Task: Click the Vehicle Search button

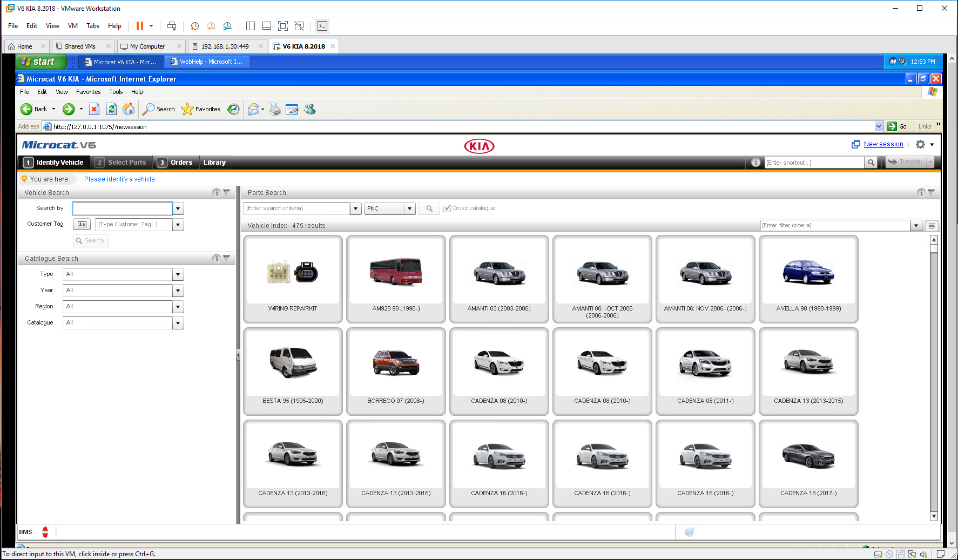Action: 91,241
